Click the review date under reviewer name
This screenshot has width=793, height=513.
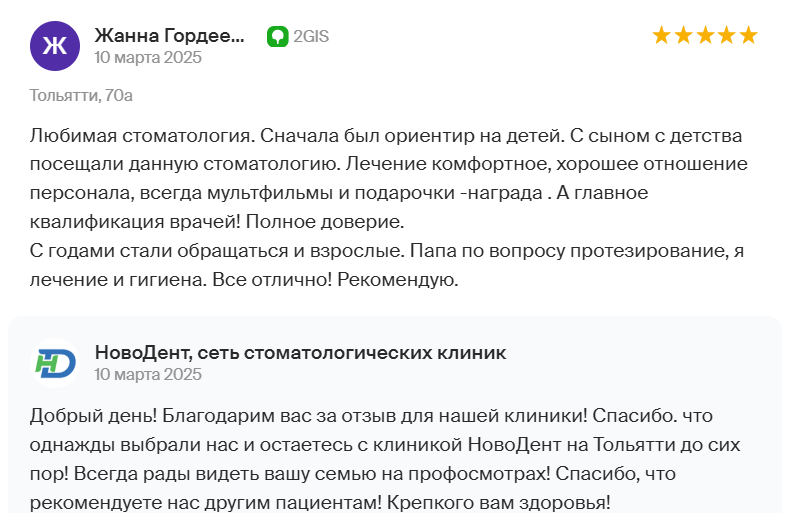tap(148, 57)
